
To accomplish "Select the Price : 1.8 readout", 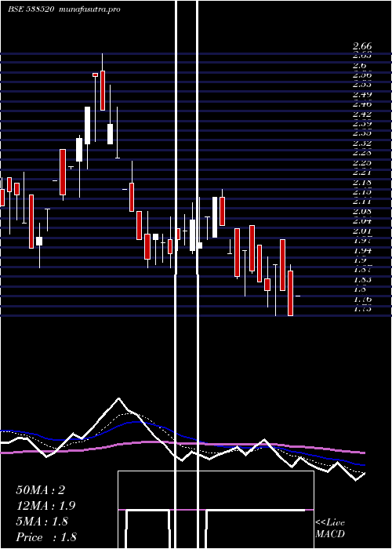I will click(46, 537).
